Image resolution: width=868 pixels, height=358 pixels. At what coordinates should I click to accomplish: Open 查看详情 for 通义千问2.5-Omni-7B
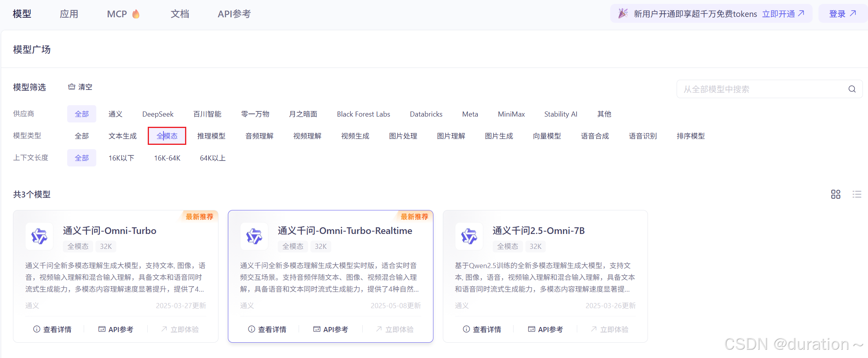pyautogui.click(x=482, y=329)
